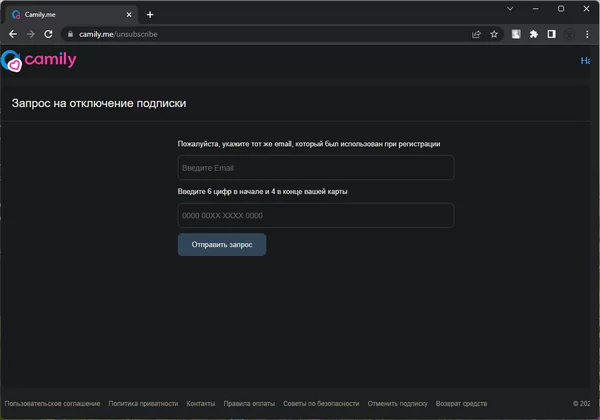The image size is (600, 420).
Task: Click the profile avatar icon
Action: [570, 33]
